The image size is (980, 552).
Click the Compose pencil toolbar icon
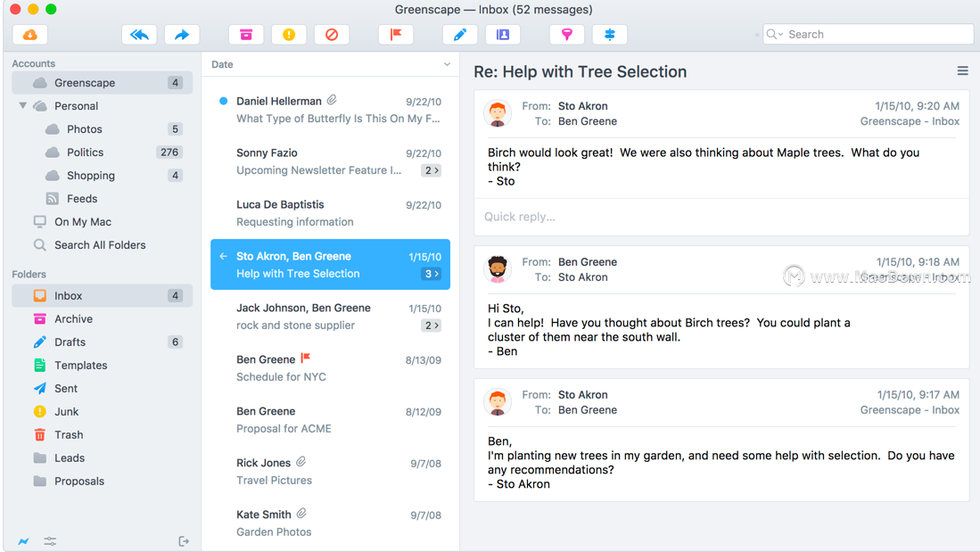(460, 35)
